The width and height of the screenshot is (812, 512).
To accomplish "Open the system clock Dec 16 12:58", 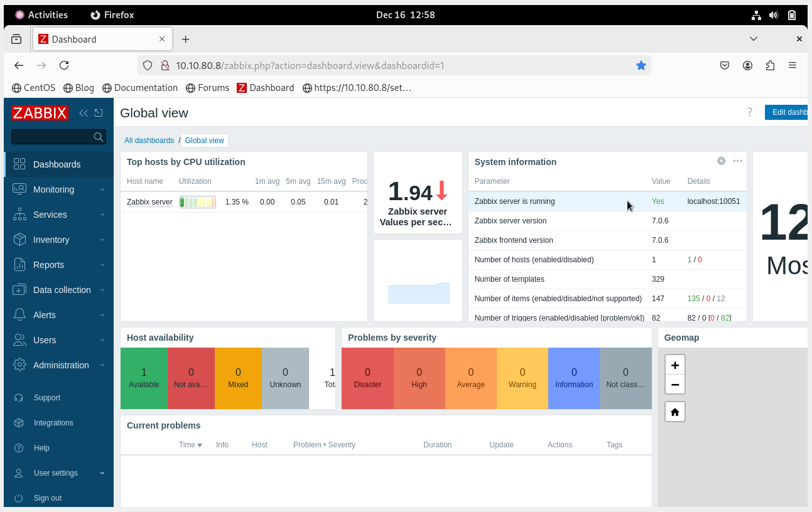I will click(x=406, y=14).
